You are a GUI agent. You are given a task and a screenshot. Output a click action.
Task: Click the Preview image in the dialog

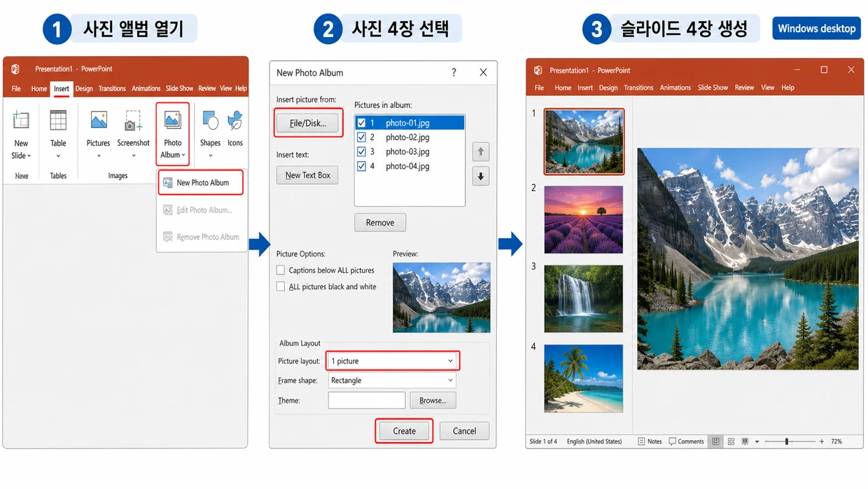pos(442,297)
